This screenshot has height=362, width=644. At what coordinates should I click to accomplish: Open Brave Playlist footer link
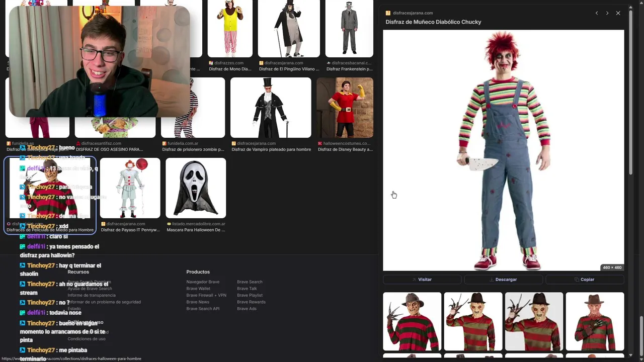coord(250,295)
